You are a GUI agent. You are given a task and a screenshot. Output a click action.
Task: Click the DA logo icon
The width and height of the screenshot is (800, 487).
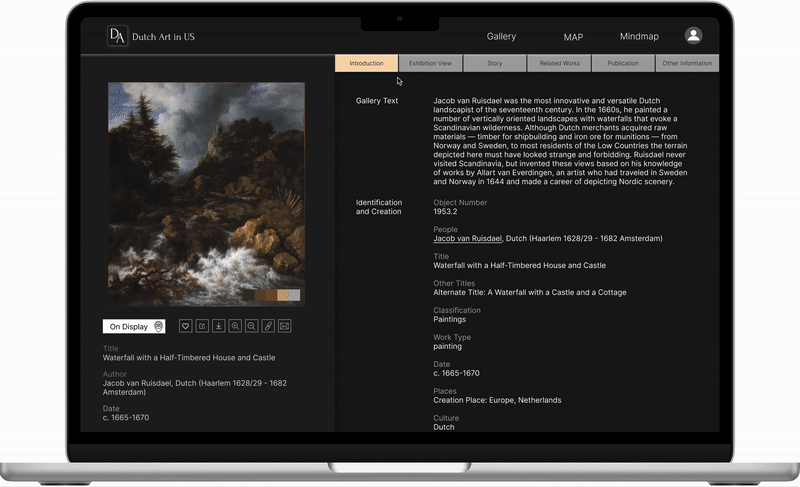click(x=117, y=36)
